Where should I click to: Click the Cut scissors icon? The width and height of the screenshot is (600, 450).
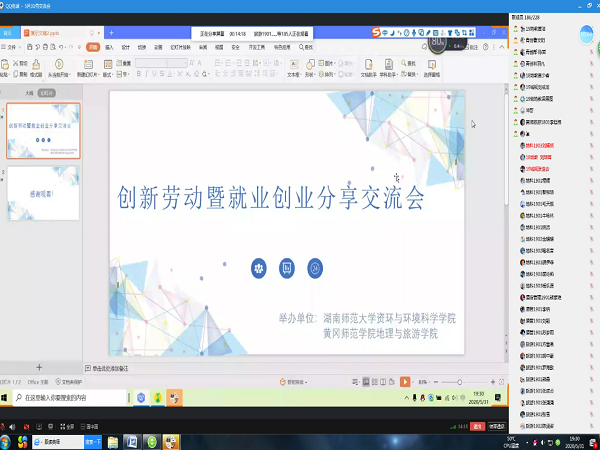pos(16,63)
